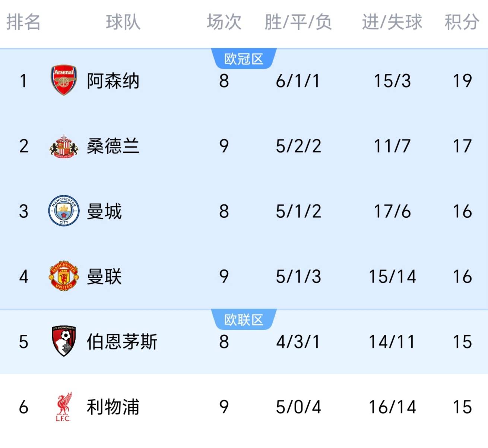Open the 利物浦 team name
Viewport: 488px width, 448px height.
click(x=113, y=407)
